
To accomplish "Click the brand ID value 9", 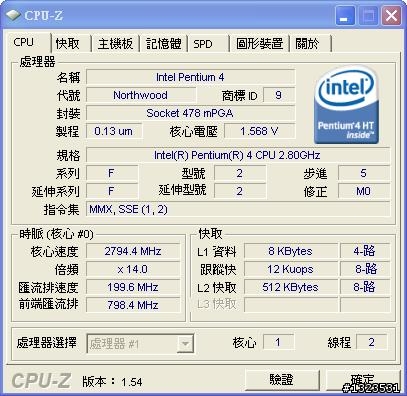I will pyautogui.click(x=279, y=95).
